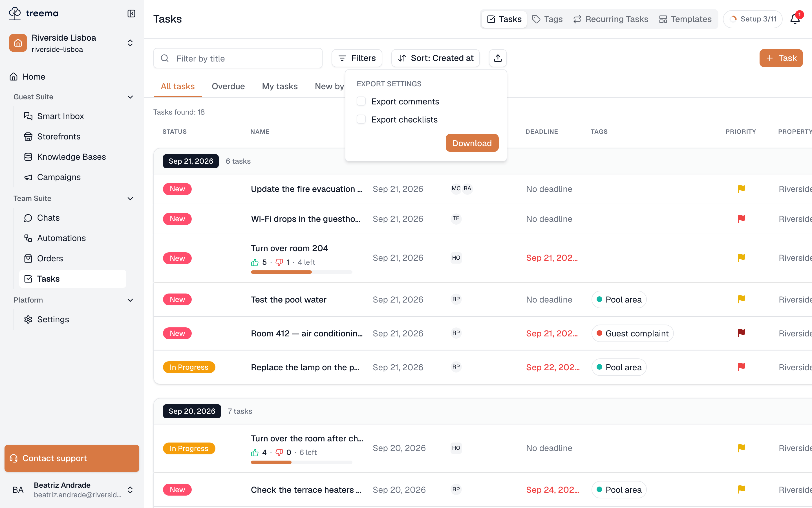Open Orders in sidebar
This screenshot has width=812, height=508.
[73, 258]
